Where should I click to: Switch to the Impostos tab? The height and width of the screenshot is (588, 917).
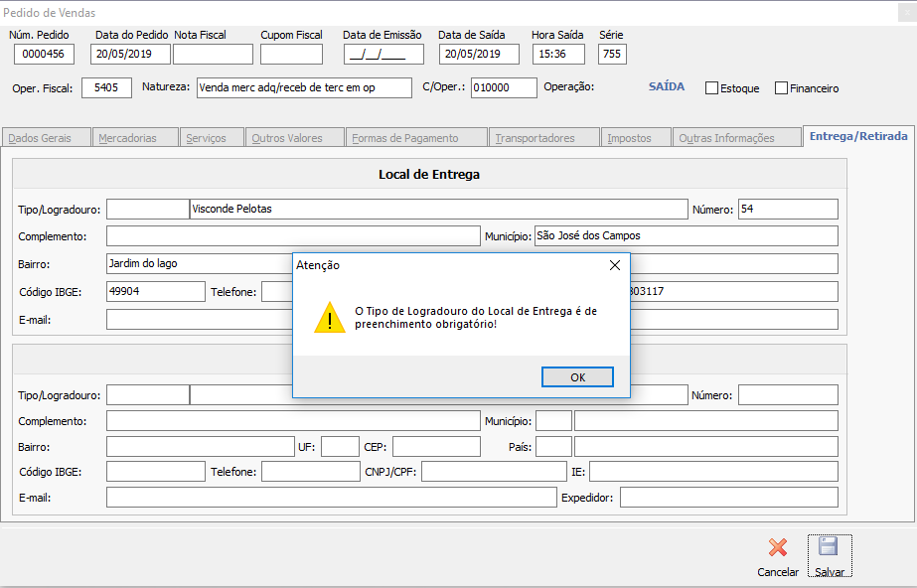tap(636, 138)
